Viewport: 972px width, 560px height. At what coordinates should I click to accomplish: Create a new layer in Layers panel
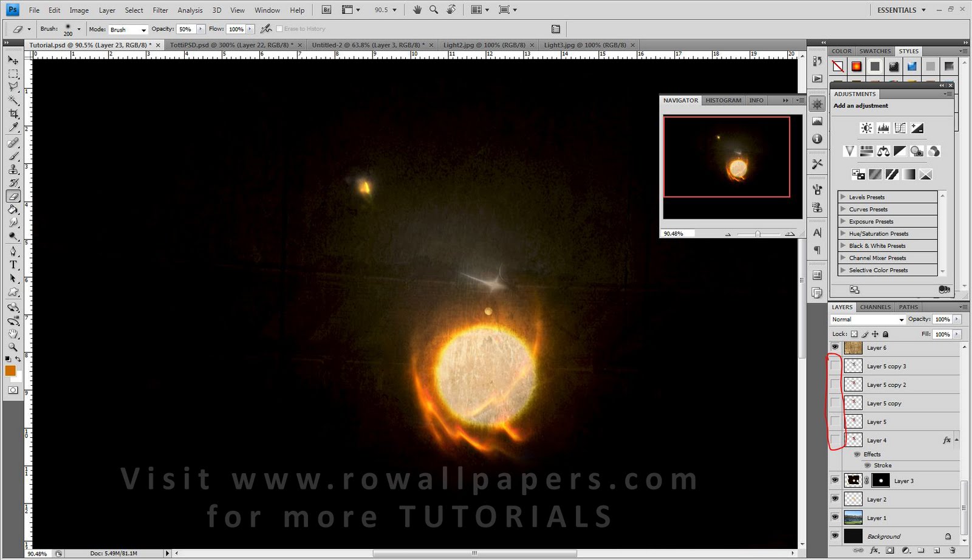tap(937, 550)
